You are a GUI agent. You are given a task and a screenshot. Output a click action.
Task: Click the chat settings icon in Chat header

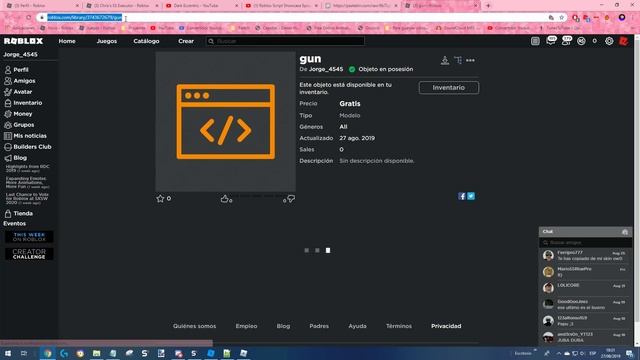(x=624, y=232)
